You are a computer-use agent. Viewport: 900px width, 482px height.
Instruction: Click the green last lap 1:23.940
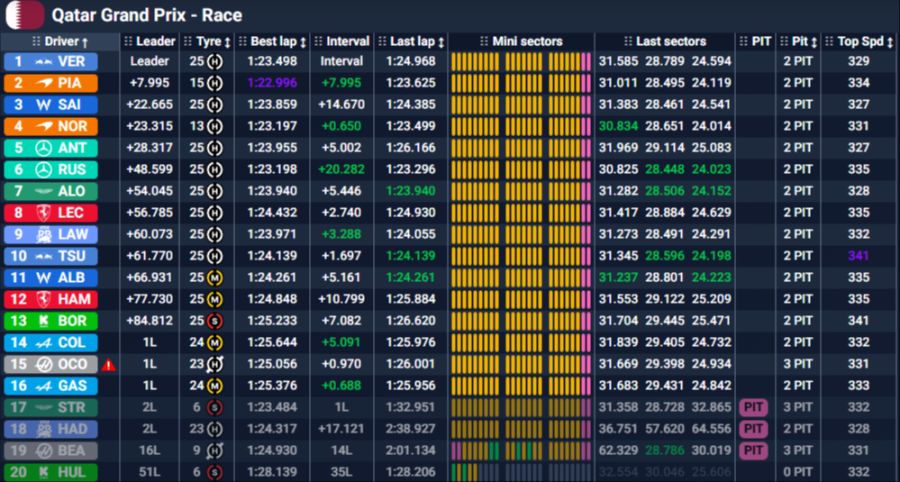(x=411, y=191)
